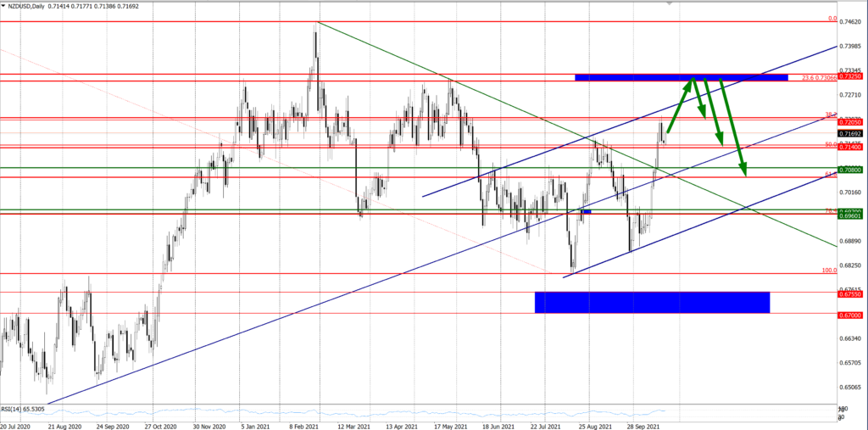Click the RSI(14) indicator label
Screen dimensions: 868x430
(27, 409)
